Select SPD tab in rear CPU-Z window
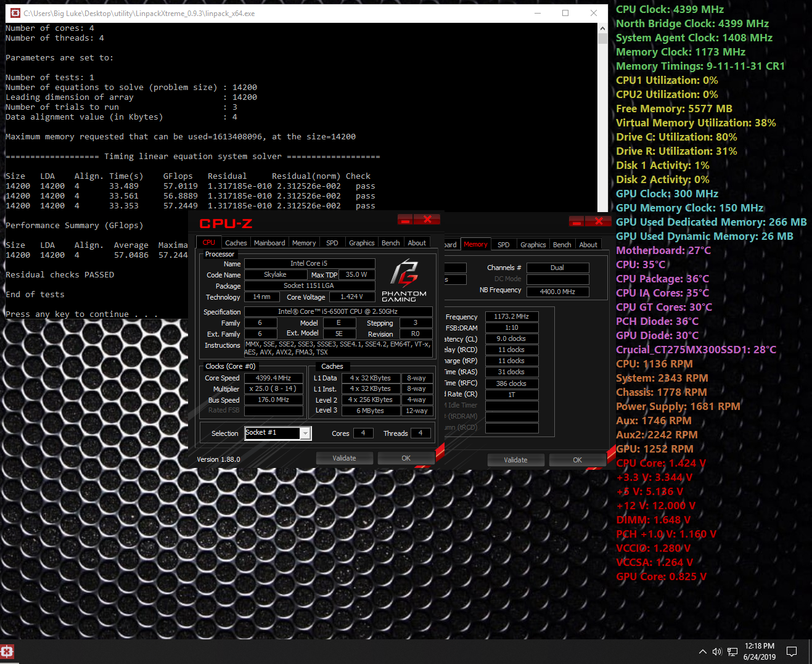The width and height of the screenshot is (812, 664). click(504, 245)
